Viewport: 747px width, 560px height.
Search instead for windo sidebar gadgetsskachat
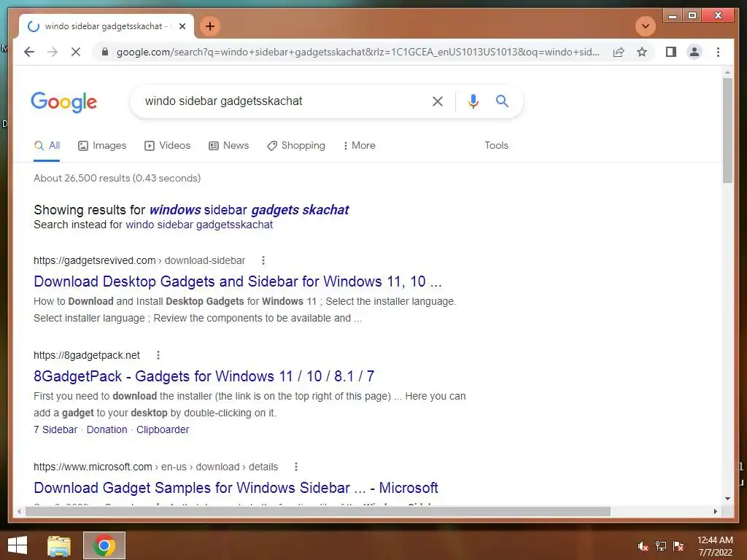click(x=199, y=225)
